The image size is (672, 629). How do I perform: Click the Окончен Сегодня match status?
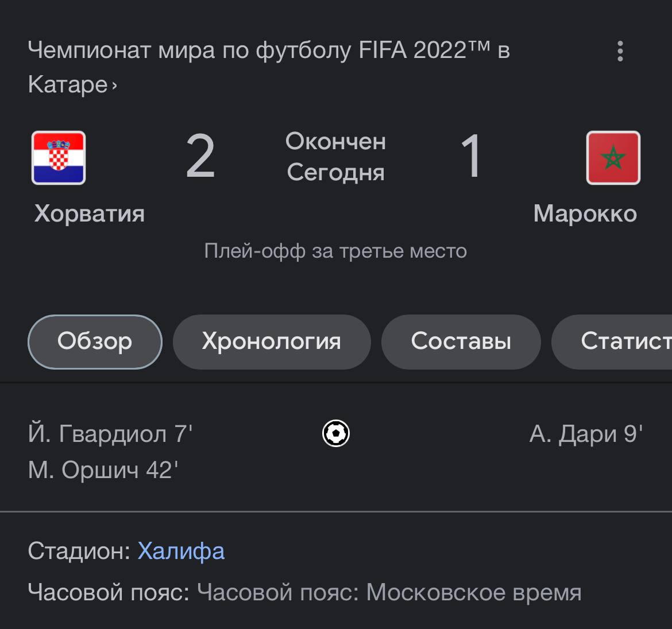[x=335, y=157]
